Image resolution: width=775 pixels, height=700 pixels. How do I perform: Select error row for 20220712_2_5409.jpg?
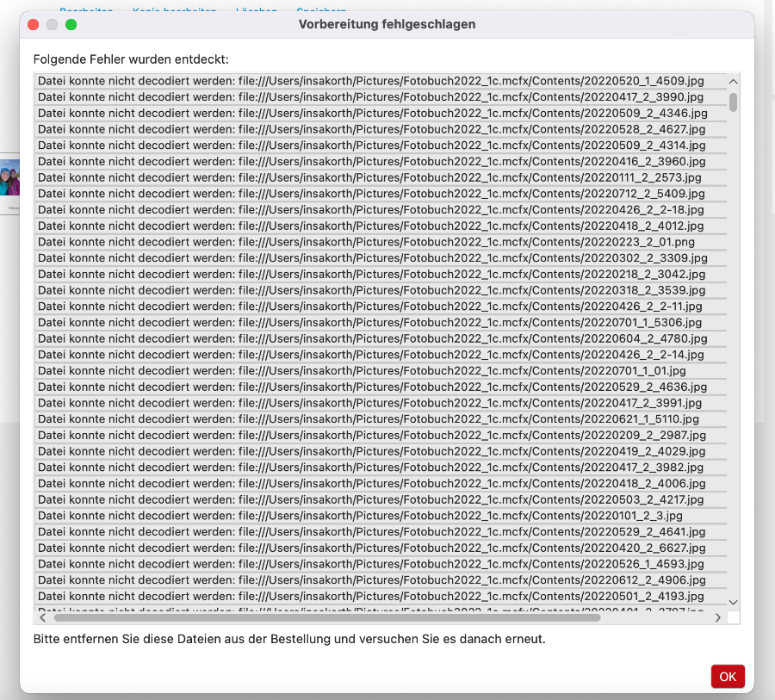(381, 194)
